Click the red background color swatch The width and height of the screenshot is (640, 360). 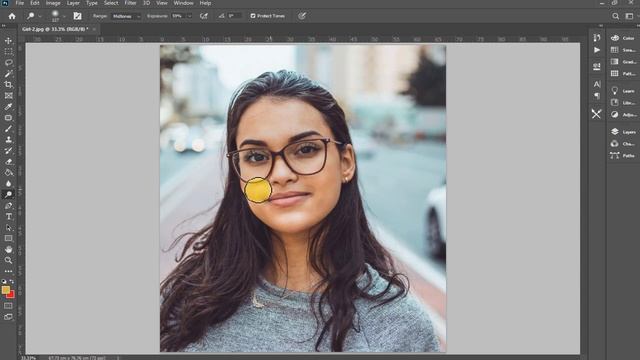point(12,295)
